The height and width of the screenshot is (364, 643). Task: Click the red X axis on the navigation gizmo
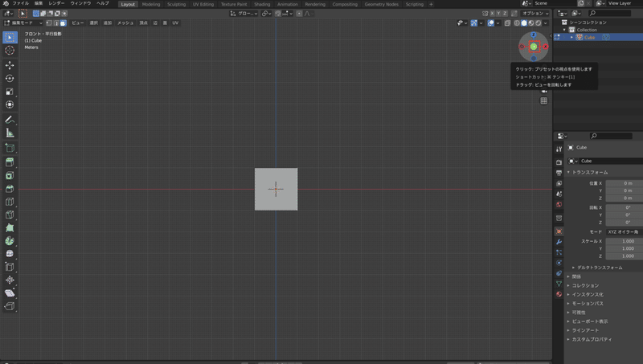point(546,47)
